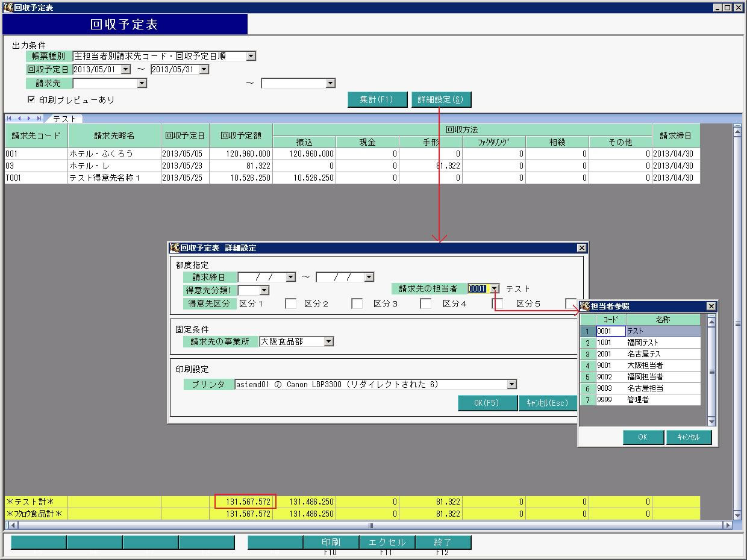The height and width of the screenshot is (560, 747).
Task: Click 名称 column header in 担当者参照
Action: coord(663,319)
